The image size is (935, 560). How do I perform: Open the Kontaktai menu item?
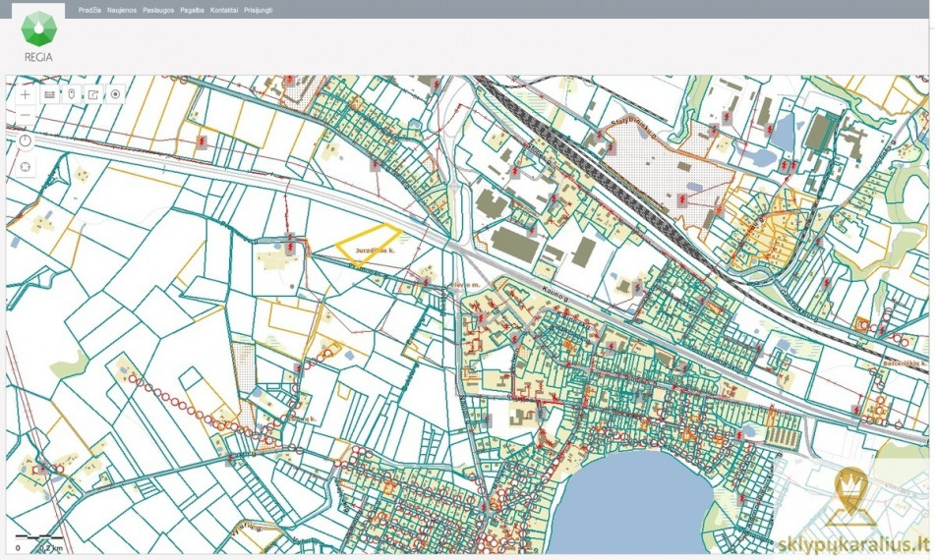click(x=224, y=10)
